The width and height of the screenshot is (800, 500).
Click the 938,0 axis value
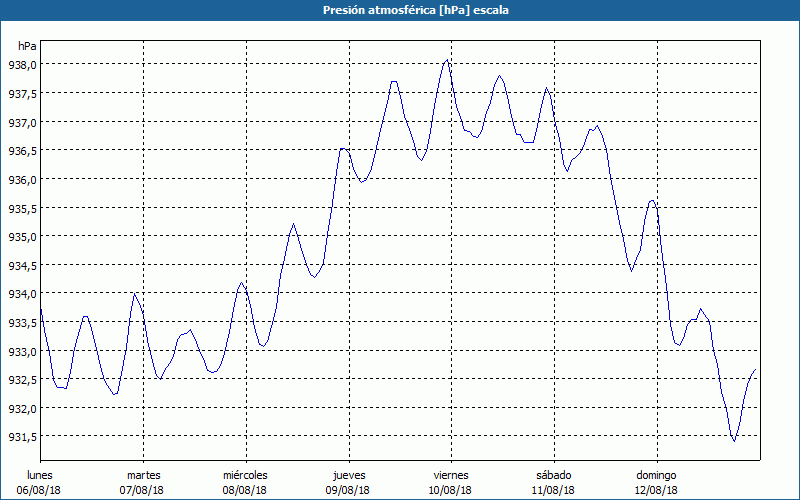pyautogui.click(x=22, y=65)
